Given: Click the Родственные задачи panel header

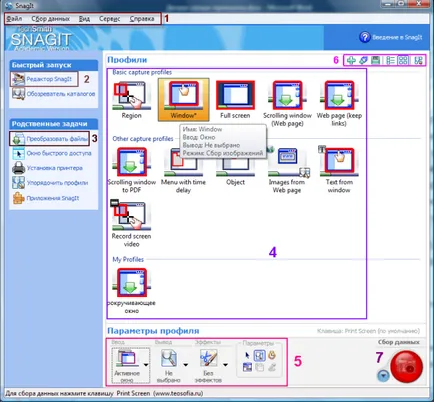Looking at the screenshot, I should (54, 124).
